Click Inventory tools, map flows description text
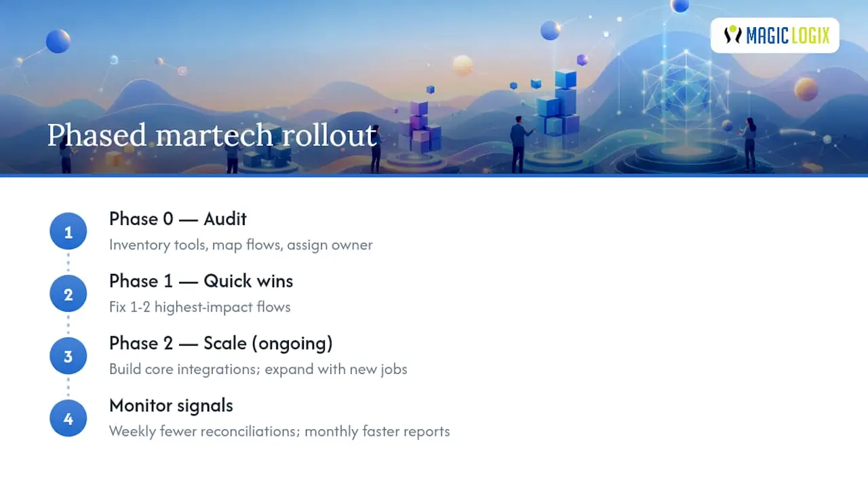The image size is (868, 488). coord(241,245)
